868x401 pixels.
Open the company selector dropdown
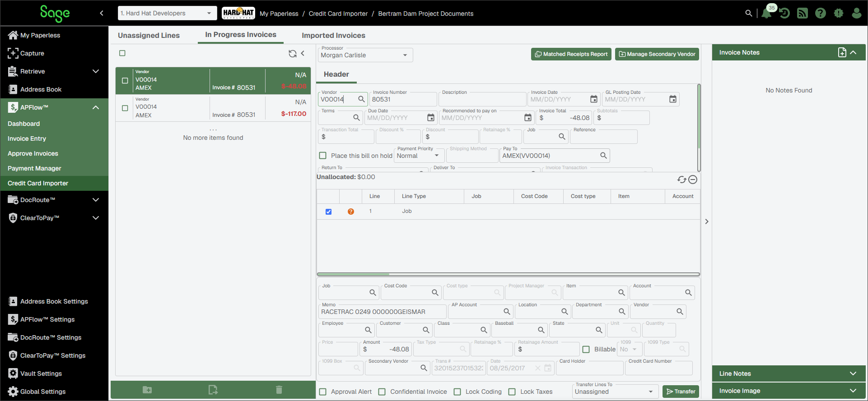tap(167, 13)
